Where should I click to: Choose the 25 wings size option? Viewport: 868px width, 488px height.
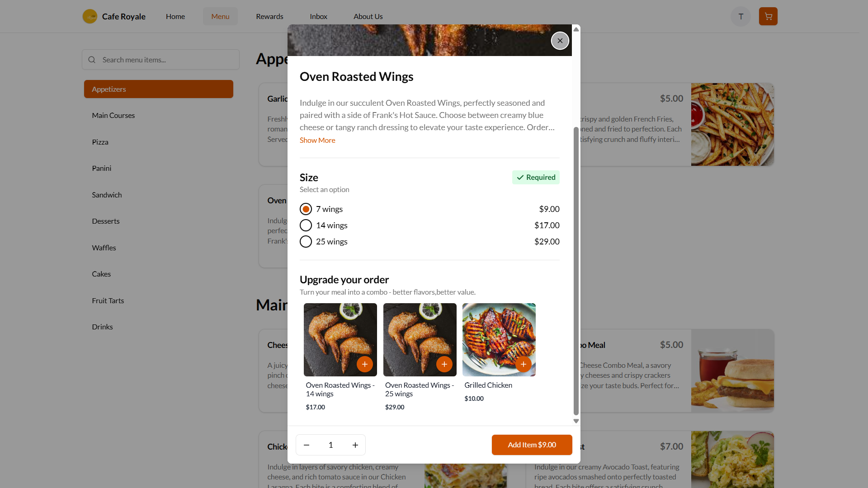pyautogui.click(x=306, y=242)
